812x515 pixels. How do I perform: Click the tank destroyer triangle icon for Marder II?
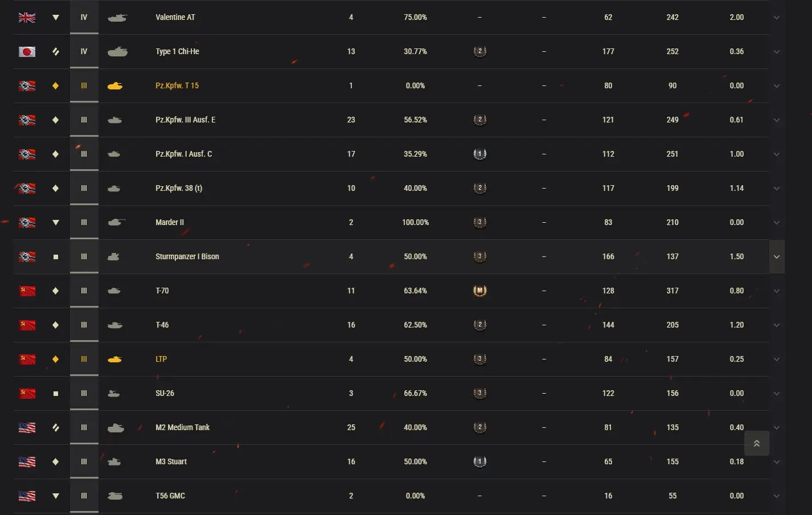55,223
